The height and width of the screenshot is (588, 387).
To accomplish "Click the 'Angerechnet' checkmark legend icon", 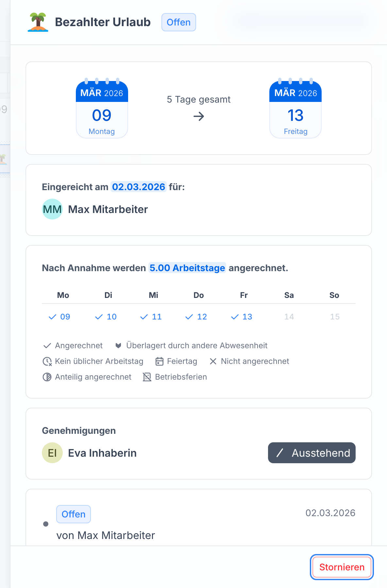I will click(x=47, y=346).
